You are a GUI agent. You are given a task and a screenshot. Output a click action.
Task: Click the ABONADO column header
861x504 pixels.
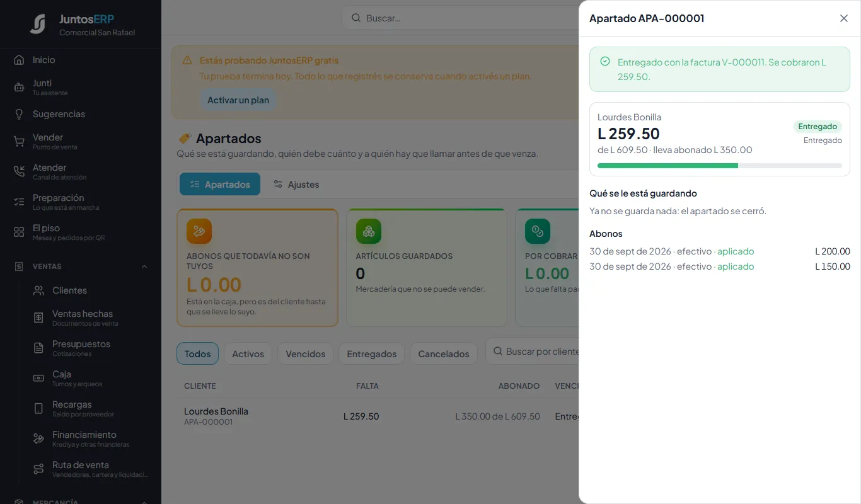point(519,386)
